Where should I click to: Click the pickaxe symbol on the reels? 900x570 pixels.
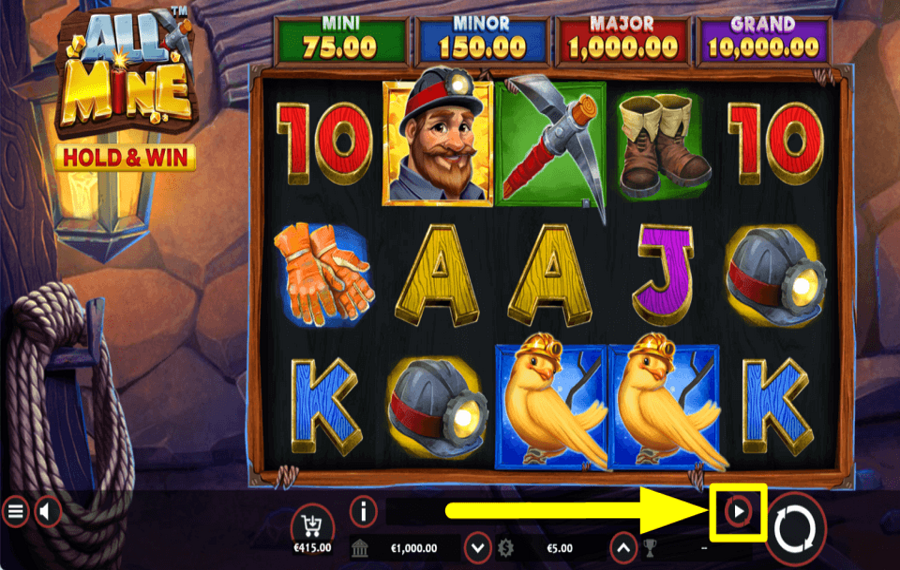click(x=552, y=146)
